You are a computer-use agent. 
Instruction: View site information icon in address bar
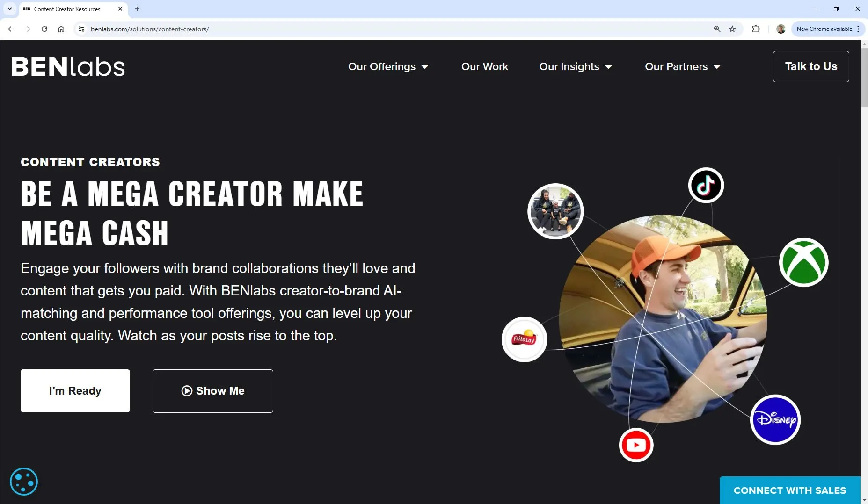click(81, 29)
